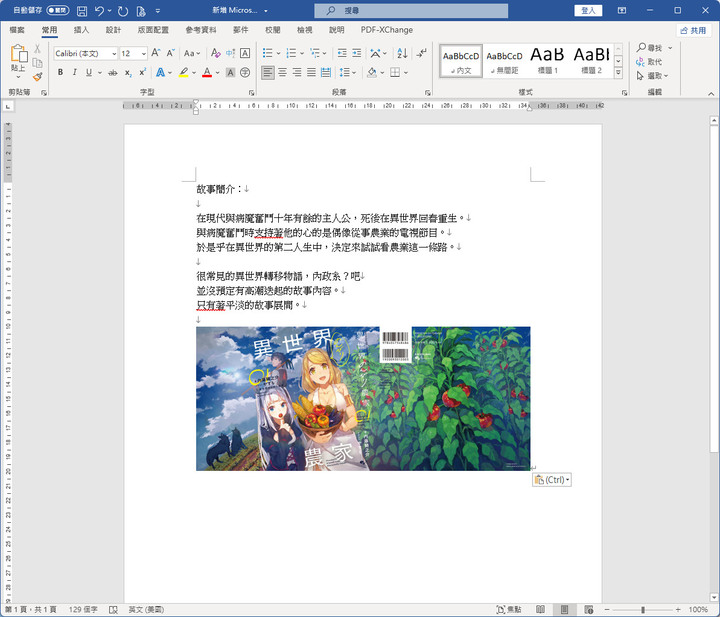Click the search box in title bar
Image resolution: width=720 pixels, height=617 pixels.
(411, 11)
